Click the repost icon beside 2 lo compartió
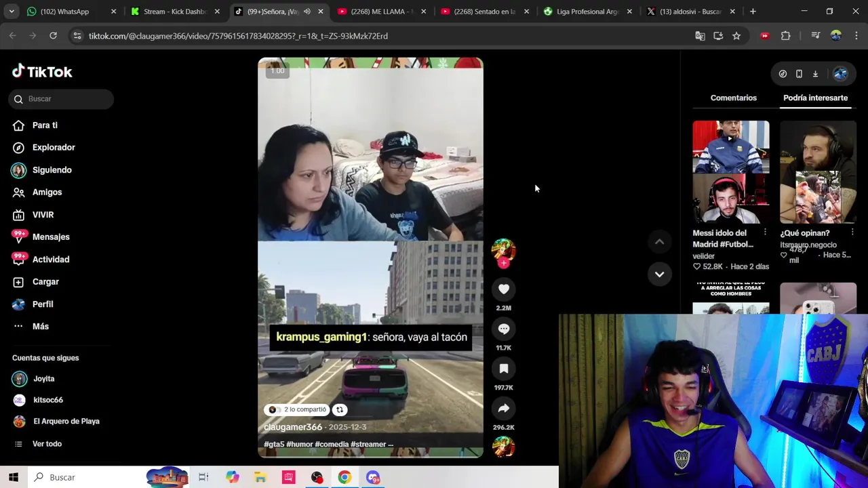868x488 pixels. point(340,409)
